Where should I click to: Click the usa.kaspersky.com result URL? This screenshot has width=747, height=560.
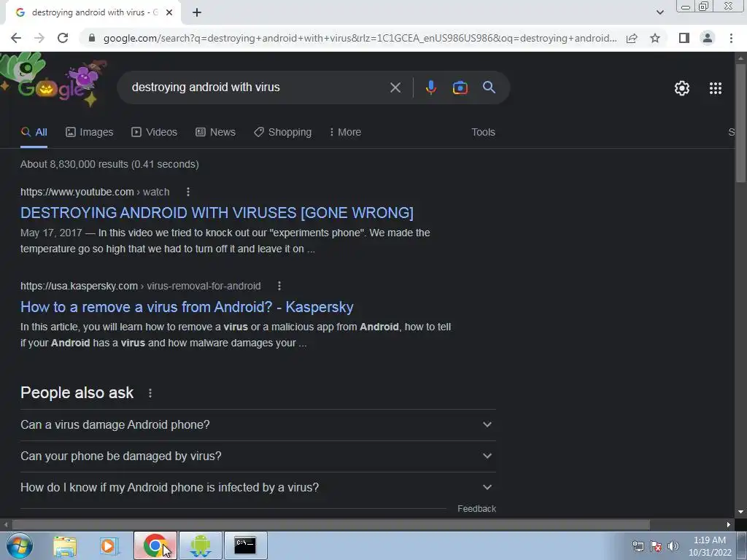[x=141, y=286]
